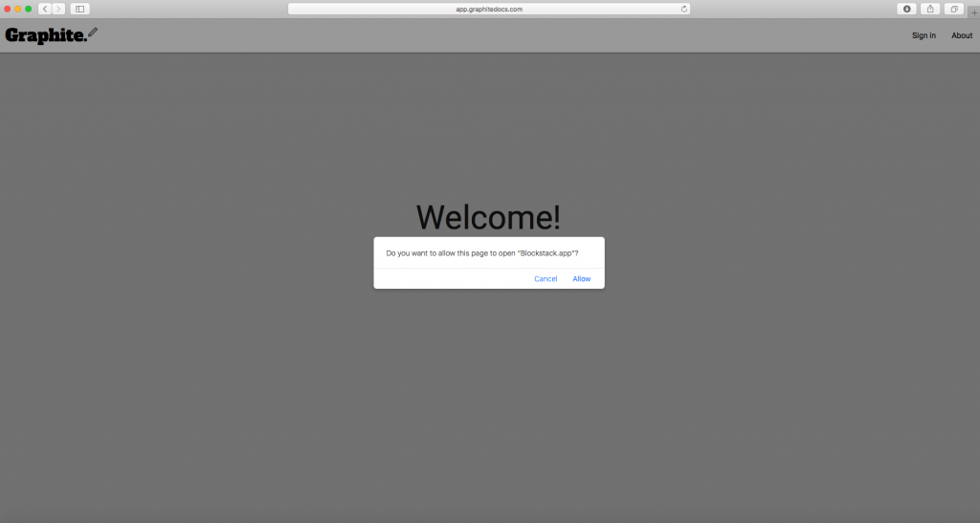Image resolution: width=980 pixels, height=523 pixels.
Task: Close the Safari window with red button
Action: pos(8,9)
